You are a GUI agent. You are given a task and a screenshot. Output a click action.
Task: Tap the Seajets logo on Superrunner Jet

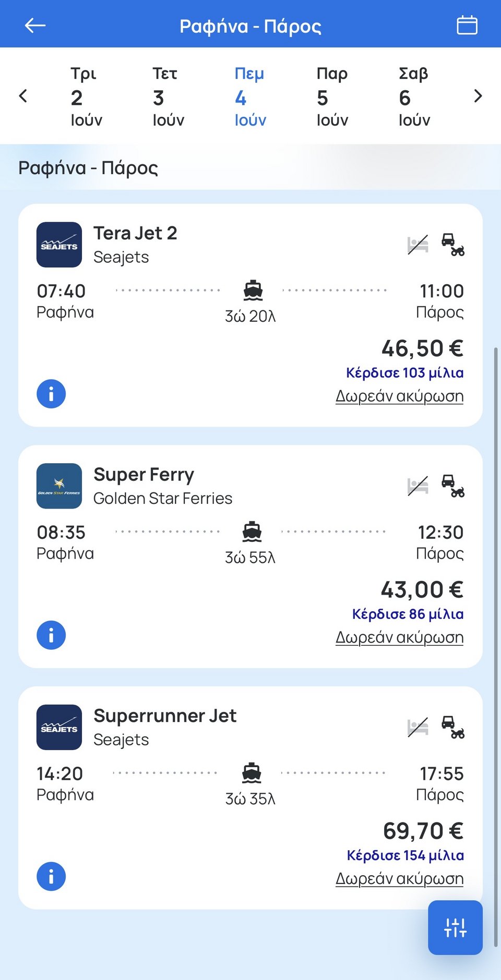coord(59,728)
